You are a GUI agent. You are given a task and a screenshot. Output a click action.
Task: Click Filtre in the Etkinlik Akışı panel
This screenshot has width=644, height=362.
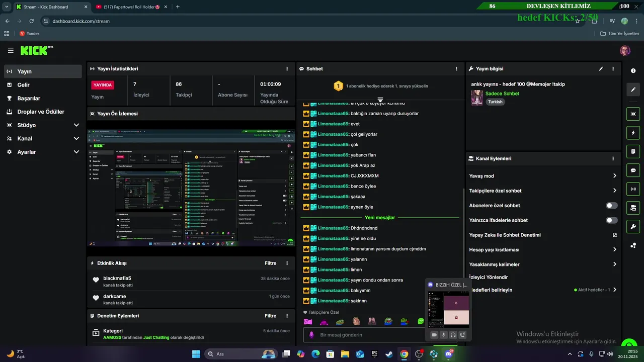(270, 263)
